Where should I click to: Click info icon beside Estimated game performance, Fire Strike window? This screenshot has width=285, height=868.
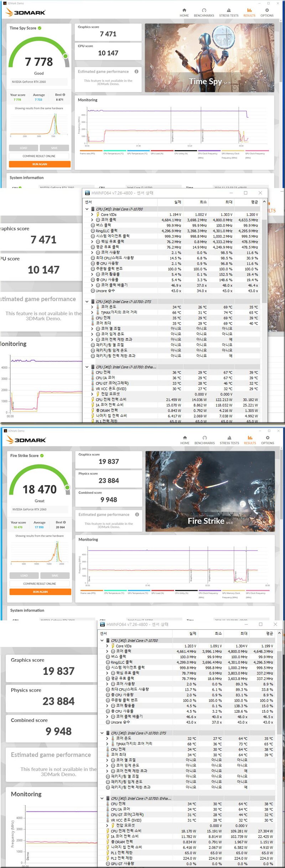(x=137, y=515)
